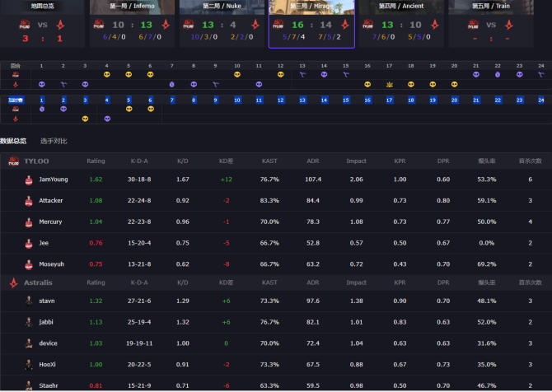The width and height of the screenshot is (552, 392).
Task: Click the TYLOO logo in the overall score card
Action: pyautogui.click(x=25, y=25)
